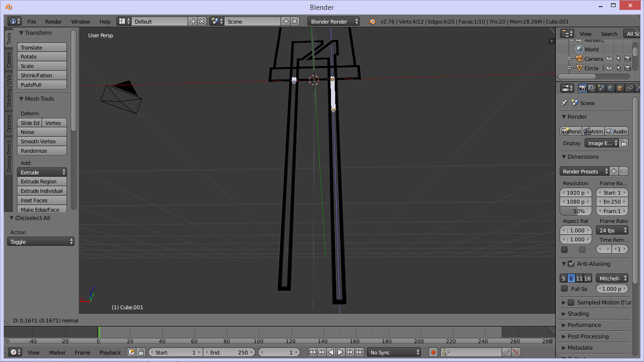Toggle Circle visibility eye in outliner
The height and width of the screenshot is (362, 644).
tap(609, 68)
